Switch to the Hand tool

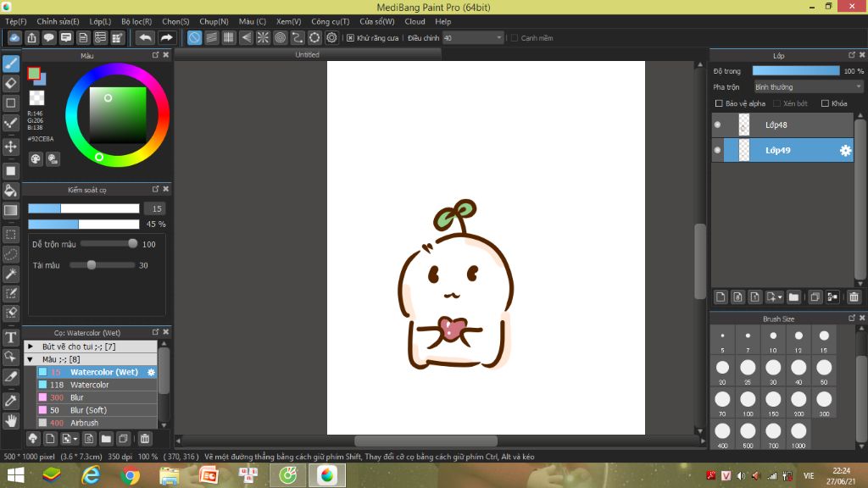pos(11,421)
